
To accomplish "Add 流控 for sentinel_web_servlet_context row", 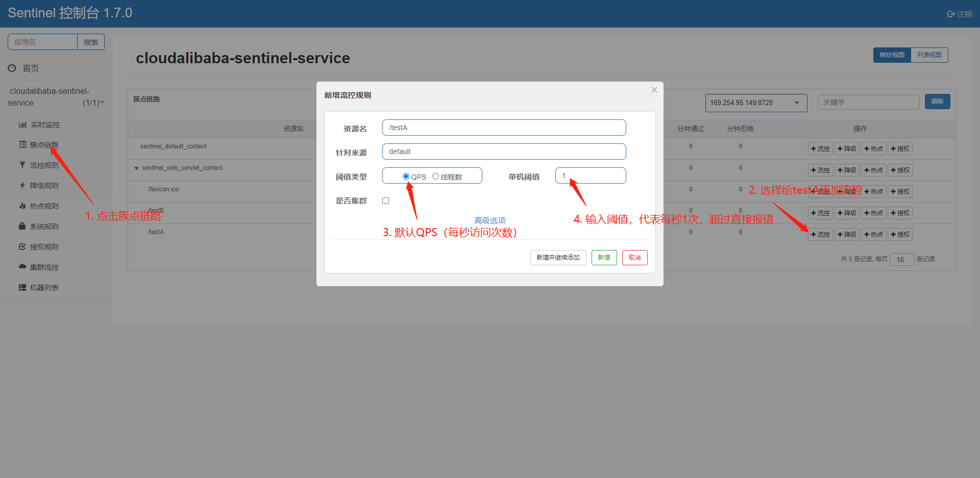I will [x=820, y=170].
